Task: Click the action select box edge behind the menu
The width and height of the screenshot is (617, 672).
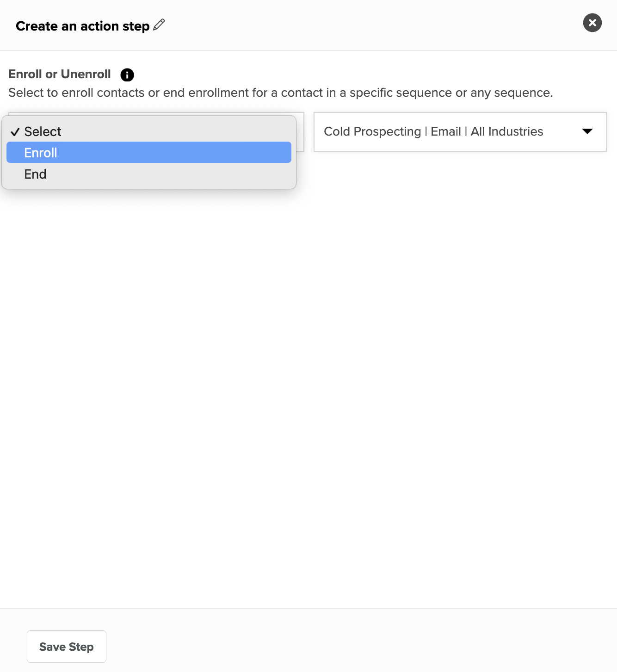Action: pos(300,132)
